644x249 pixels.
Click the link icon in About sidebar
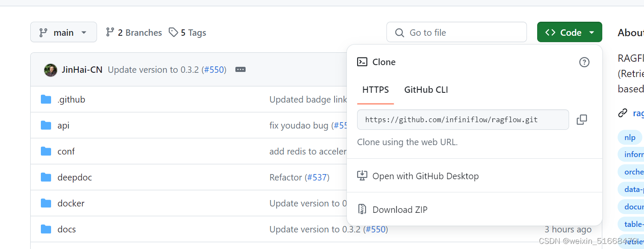point(623,113)
